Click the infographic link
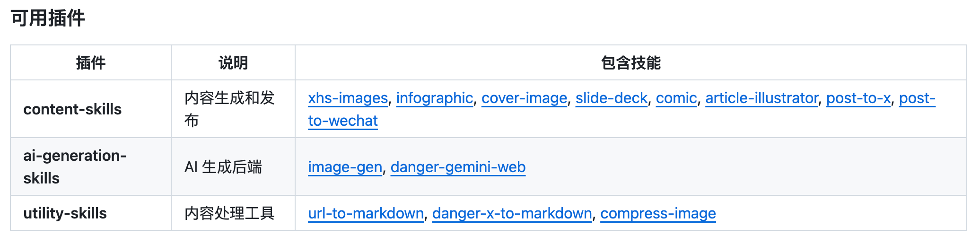The height and width of the screenshot is (244, 980). coord(434,98)
